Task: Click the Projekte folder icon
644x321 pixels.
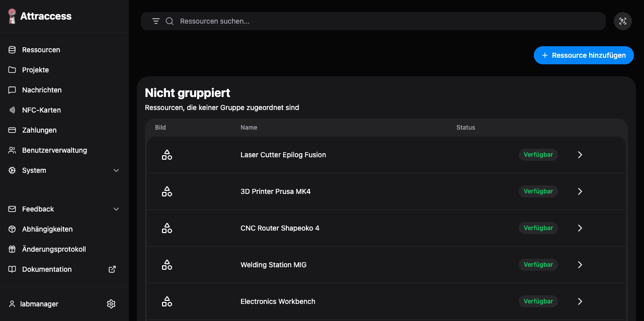Action: pos(12,70)
